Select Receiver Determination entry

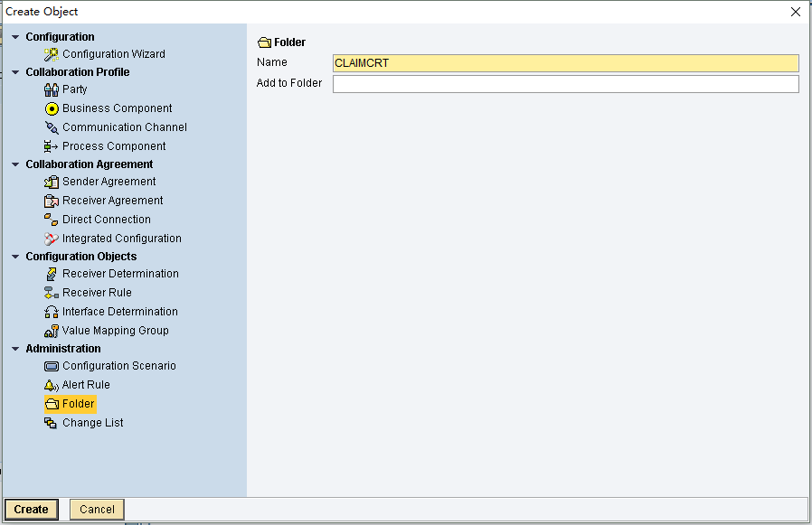(x=120, y=274)
